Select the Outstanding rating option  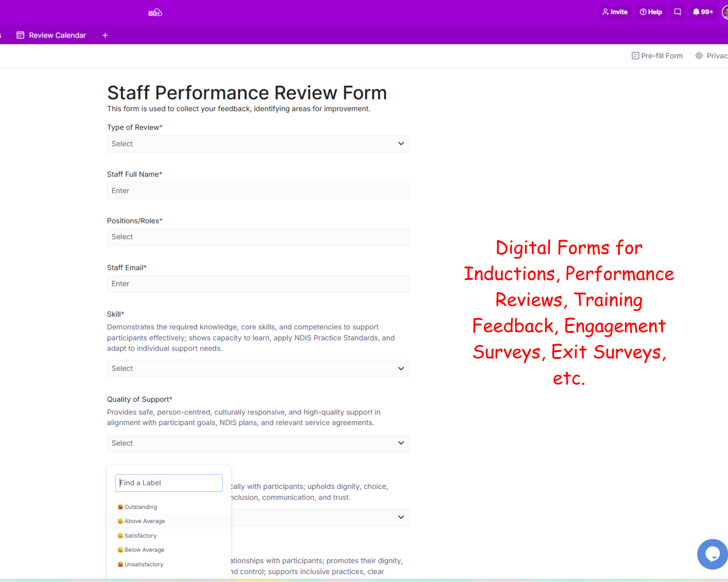point(141,507)
